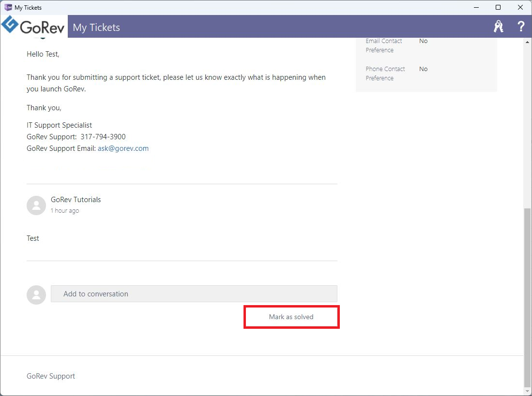Click the GoRev Support footer link
Viewport: 532px width, 396px height.
51,376
